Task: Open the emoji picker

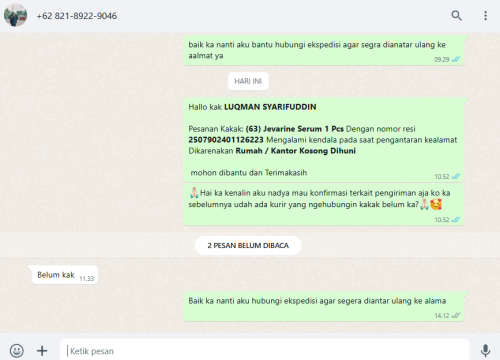Action: coord(16,351)
